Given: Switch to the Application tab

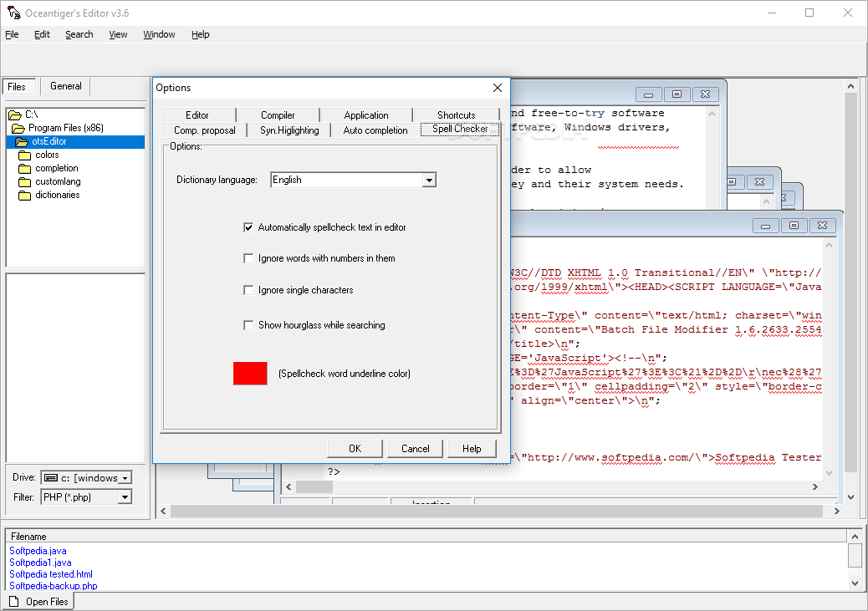Looking at the screenshot, I should 366,115.
